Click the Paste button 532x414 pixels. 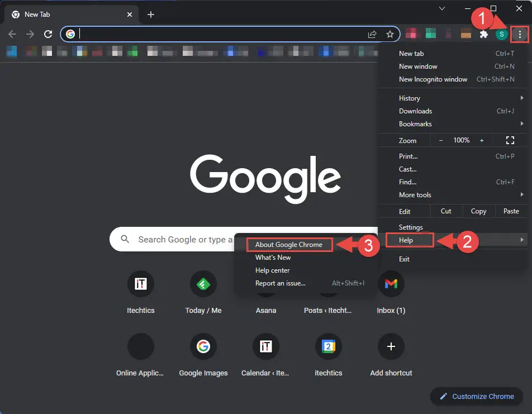(x=511, y=211)
